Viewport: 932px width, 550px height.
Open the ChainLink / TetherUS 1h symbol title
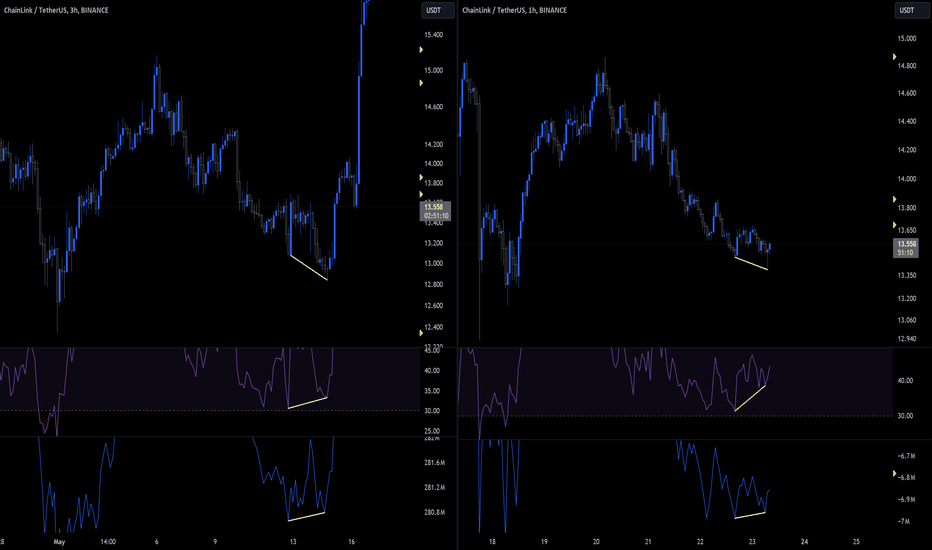(514, 10)
